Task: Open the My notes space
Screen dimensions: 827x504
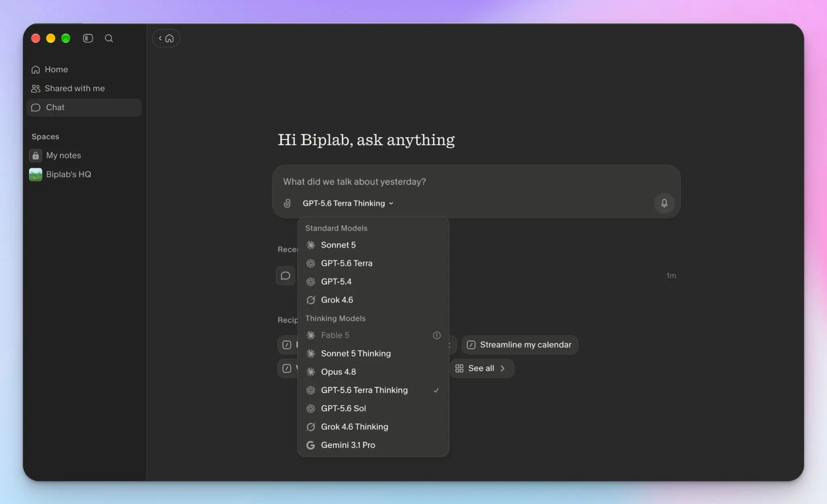Action: click(84, 155)
